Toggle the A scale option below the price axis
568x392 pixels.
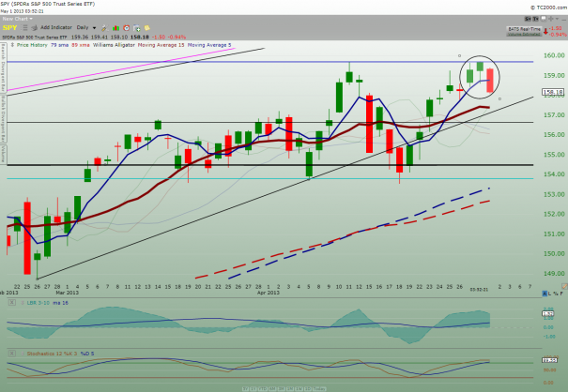click(545, 294)
